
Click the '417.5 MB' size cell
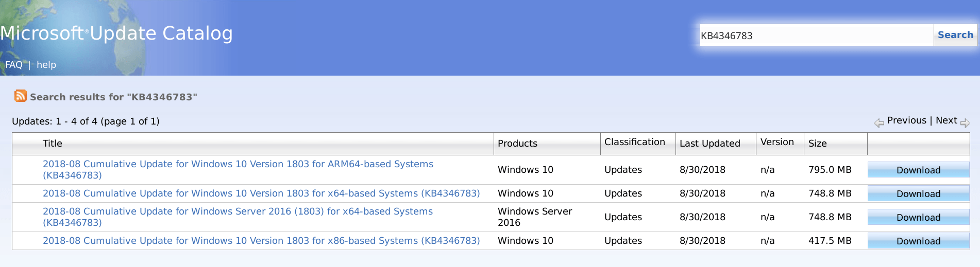[830, 241]
